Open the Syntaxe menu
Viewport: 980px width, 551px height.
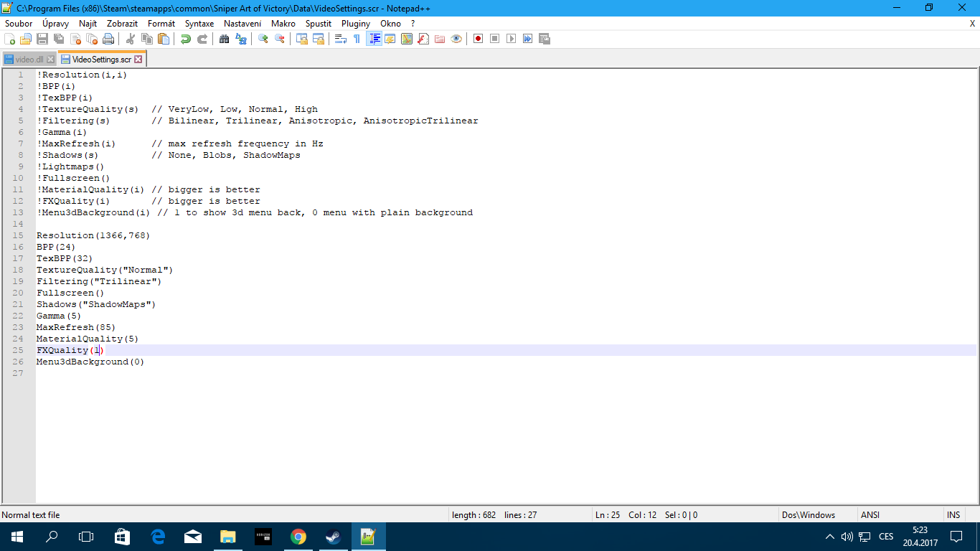199,24
